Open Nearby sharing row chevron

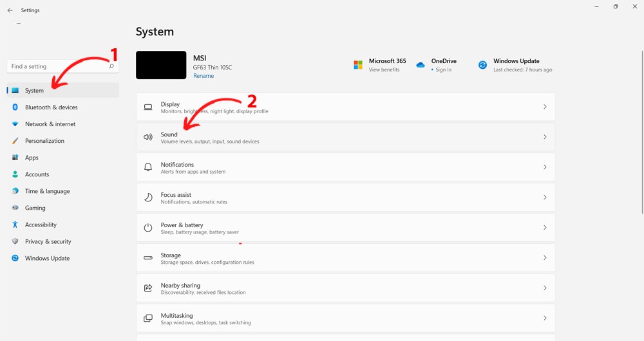[545, 288]
